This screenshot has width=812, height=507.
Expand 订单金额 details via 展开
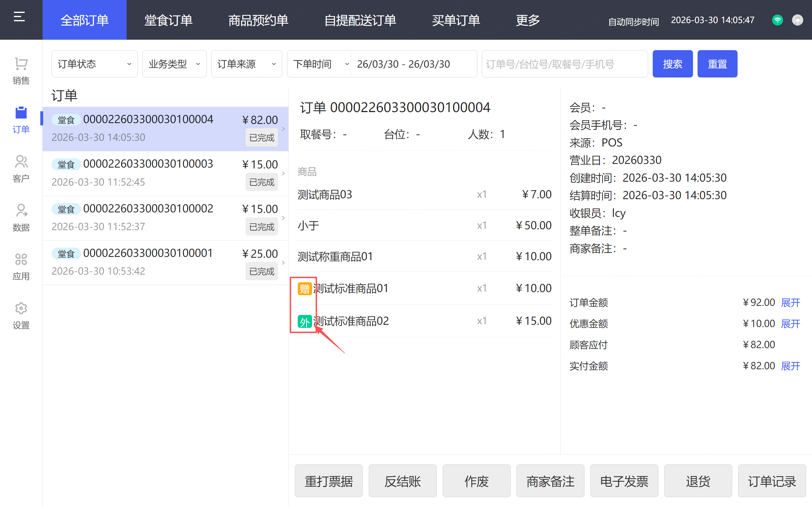point(790,303)
